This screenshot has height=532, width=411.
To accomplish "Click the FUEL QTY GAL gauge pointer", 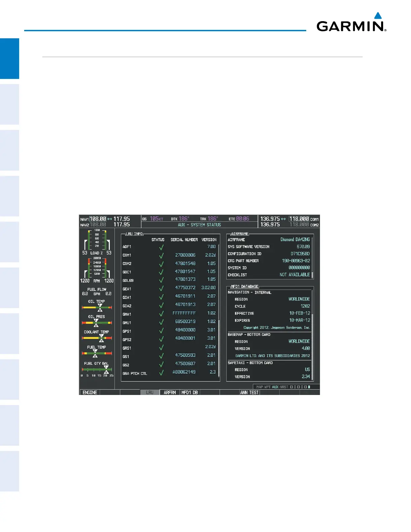I will 106,369.
